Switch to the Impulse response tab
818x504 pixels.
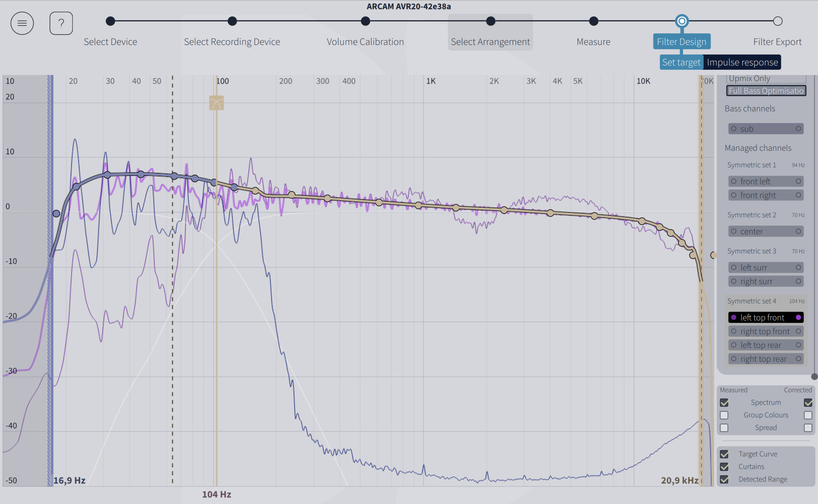click(742, 63)
